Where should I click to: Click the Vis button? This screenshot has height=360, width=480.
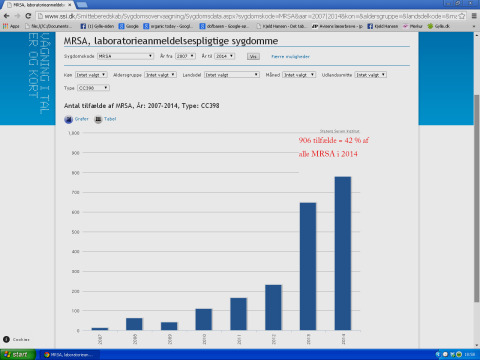coord(253,56)
